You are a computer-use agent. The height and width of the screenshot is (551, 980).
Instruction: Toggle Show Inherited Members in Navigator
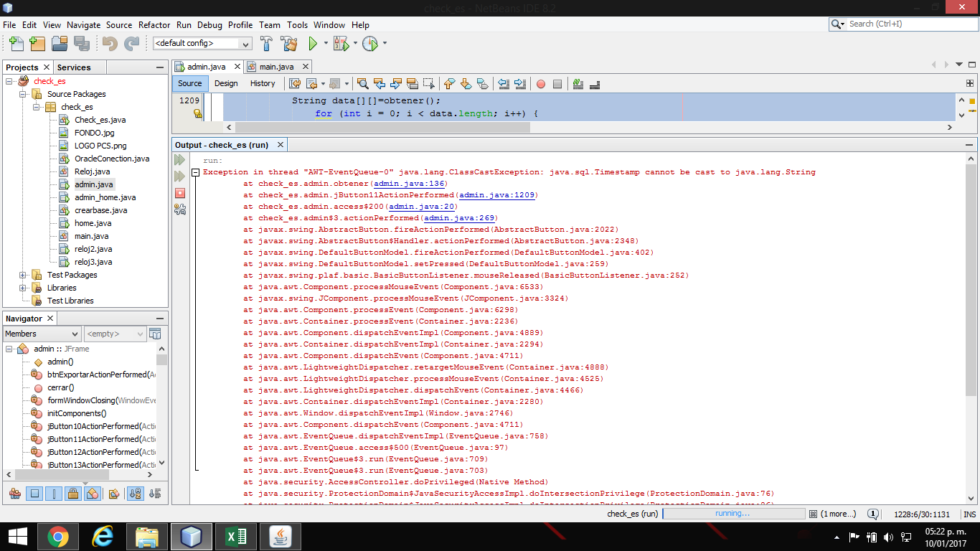pyautogui.click(x=14, y=494)
